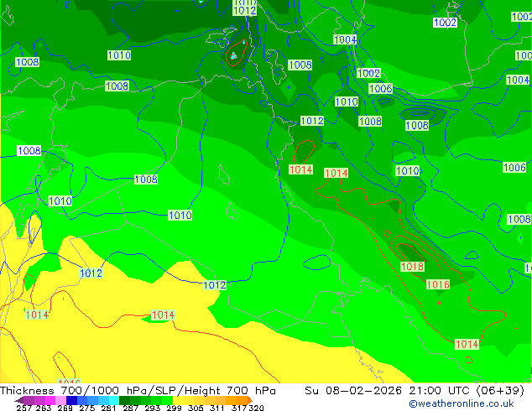
Task: Click the legend value 281
Action: (x=108, y=408)
